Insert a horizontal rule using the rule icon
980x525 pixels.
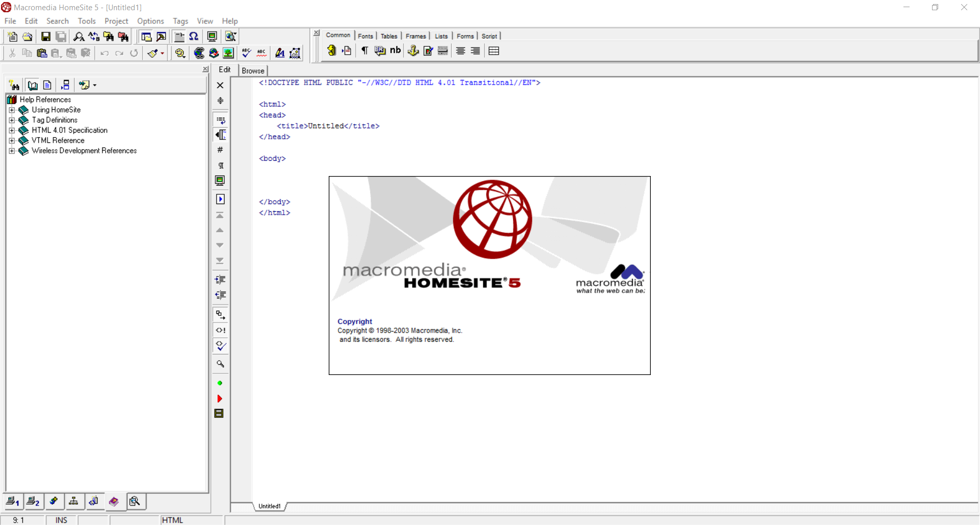click(443, 51)
